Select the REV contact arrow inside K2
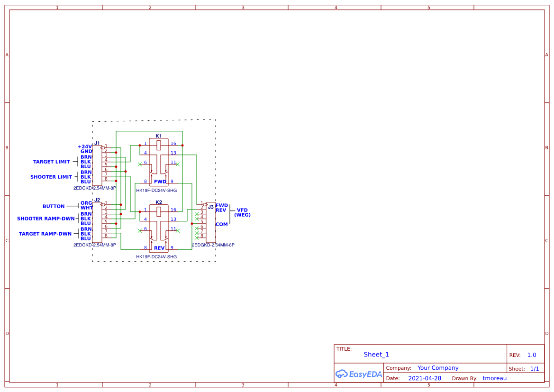Image resolution: width=554 pixels, height=392 pixels. pyautogui.click(x=152, y=238)
